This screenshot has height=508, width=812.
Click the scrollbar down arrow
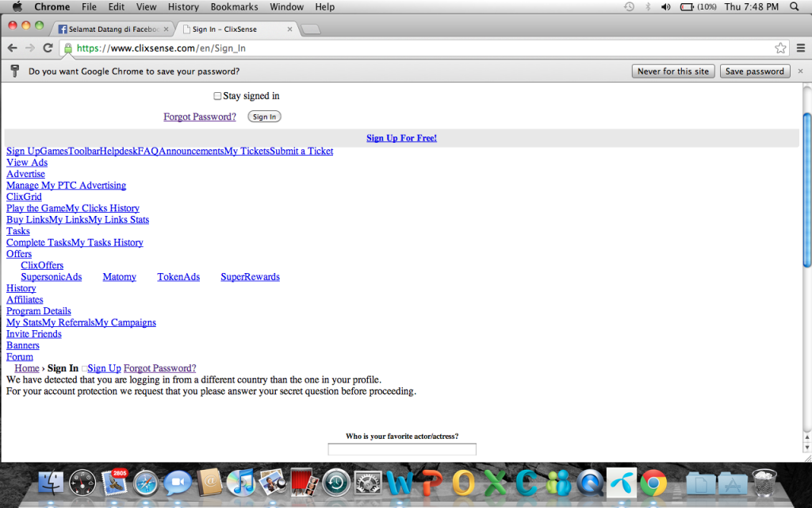[806, 447]
